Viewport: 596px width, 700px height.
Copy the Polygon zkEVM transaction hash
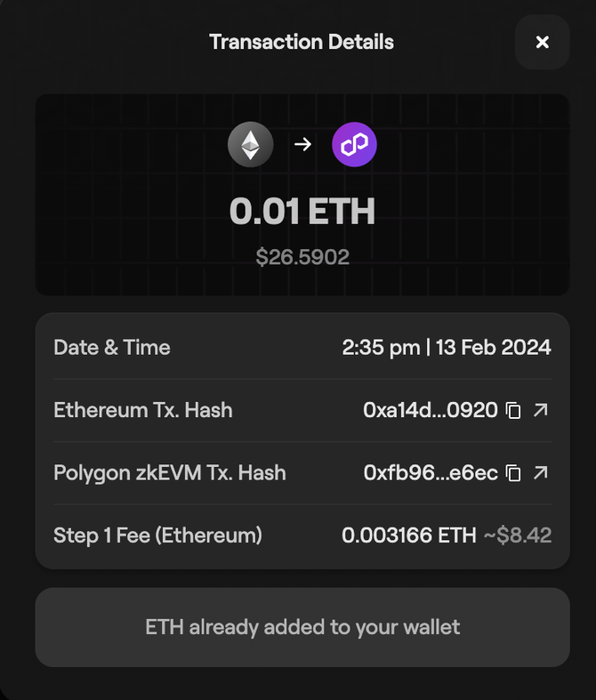513,473
